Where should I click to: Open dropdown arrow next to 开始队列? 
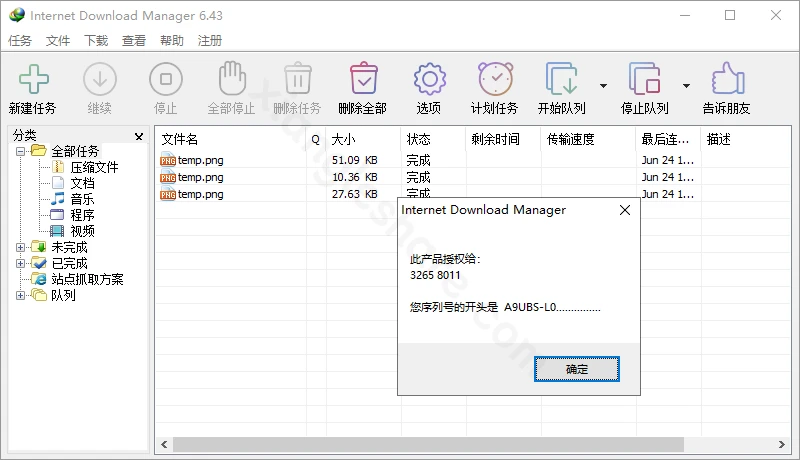click(604, 86)
